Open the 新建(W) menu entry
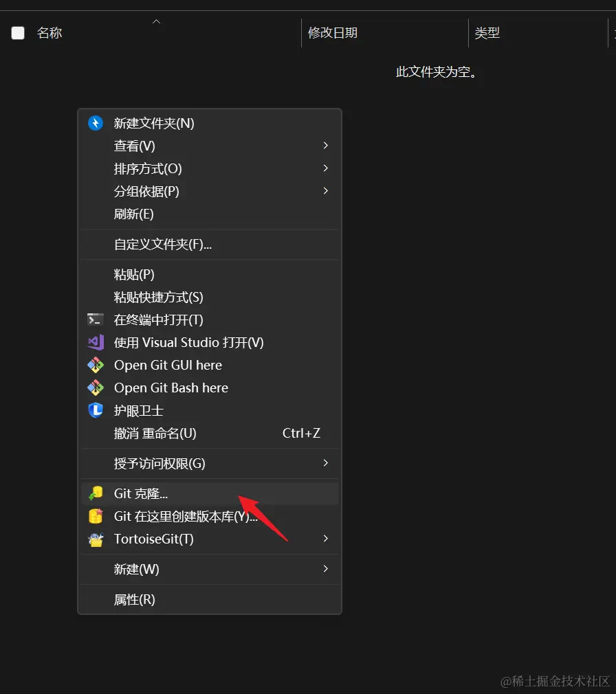 210,569
